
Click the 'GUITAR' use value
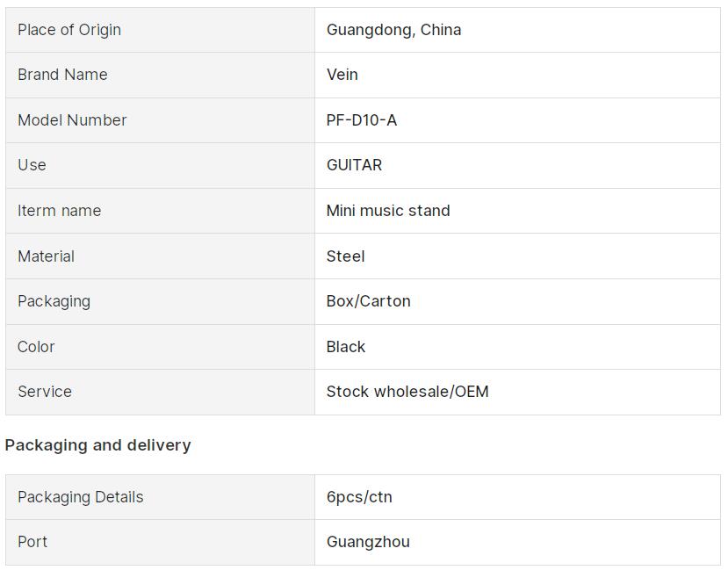point(354,165)
